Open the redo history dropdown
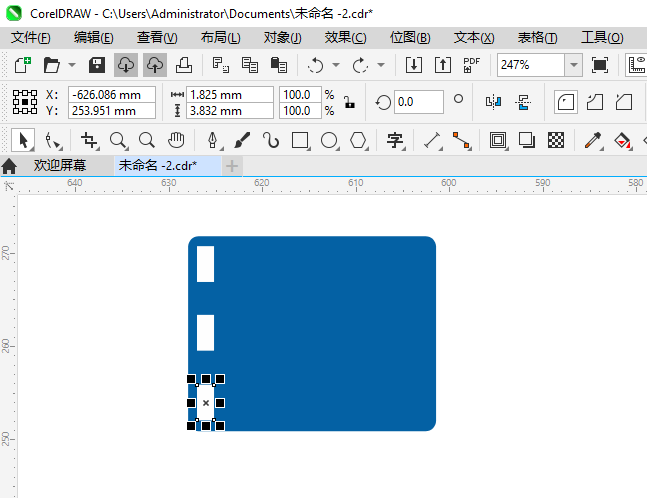 tap(381, 65)
